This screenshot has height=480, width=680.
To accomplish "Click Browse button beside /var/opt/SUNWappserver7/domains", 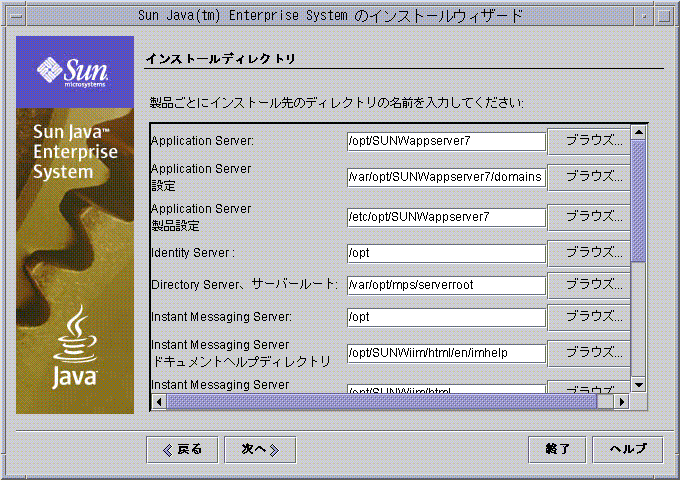I will pyautogui.click(x=588, y=177).
